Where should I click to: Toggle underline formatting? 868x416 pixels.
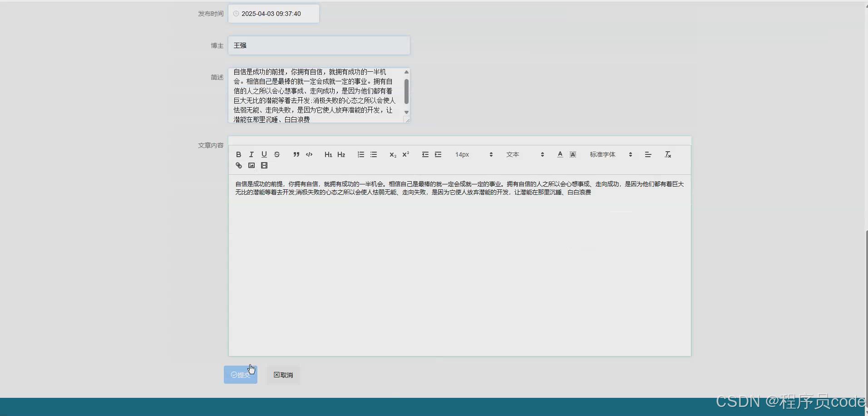(264, 154)
